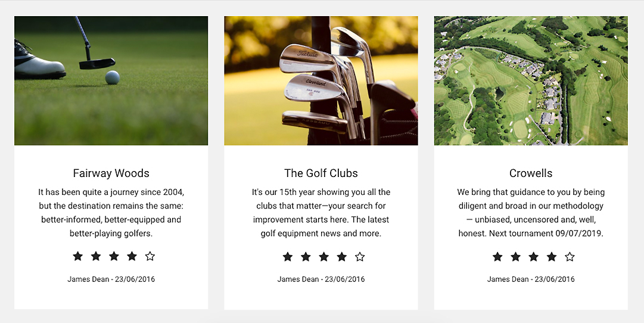Click the putter and golf ball photo
The height and width of the screenshot is (323, 644).
(111, 80)
